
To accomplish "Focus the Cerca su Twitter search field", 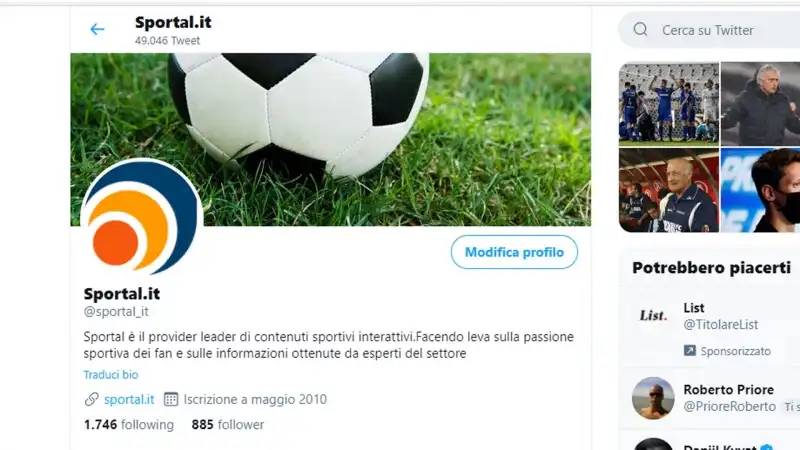I will (714, 30).
